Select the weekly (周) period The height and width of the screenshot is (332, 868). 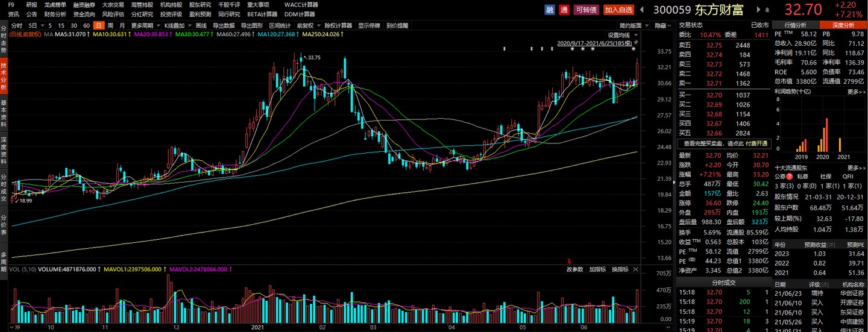110,25
